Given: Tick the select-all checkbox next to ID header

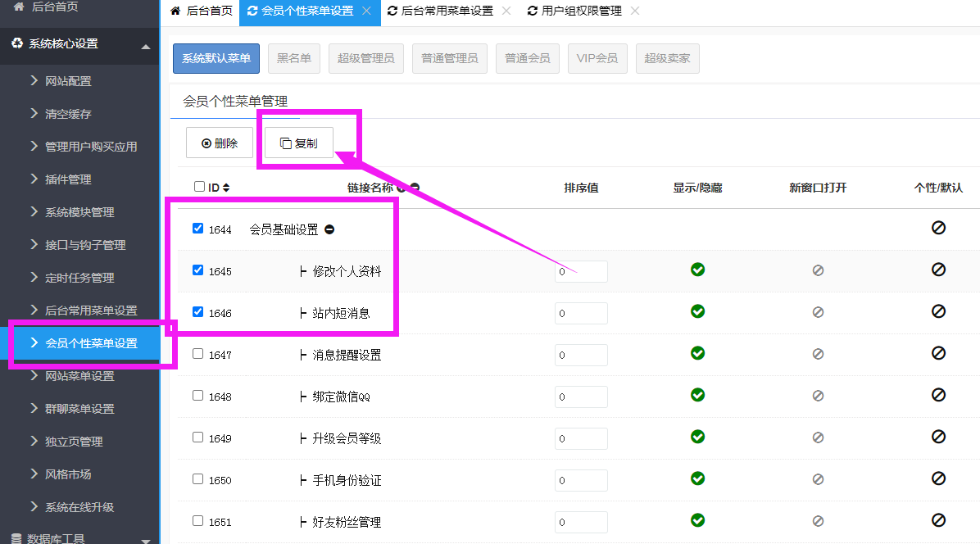Looking at the screenshot, I should 199,187.
